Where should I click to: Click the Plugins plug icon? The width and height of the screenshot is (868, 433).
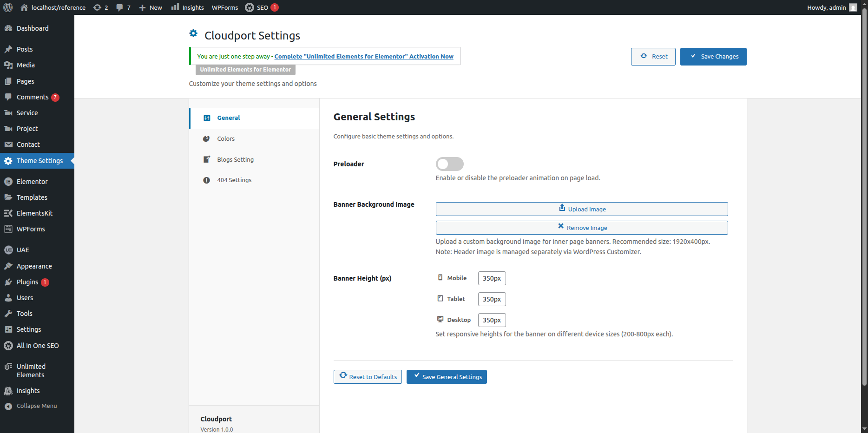[8, 282]
